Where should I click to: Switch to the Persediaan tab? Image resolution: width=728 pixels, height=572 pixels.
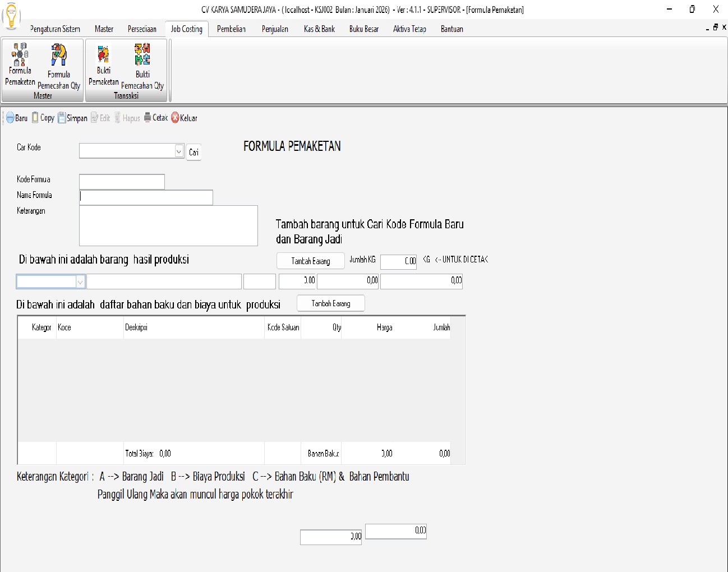tap(142, 29)
